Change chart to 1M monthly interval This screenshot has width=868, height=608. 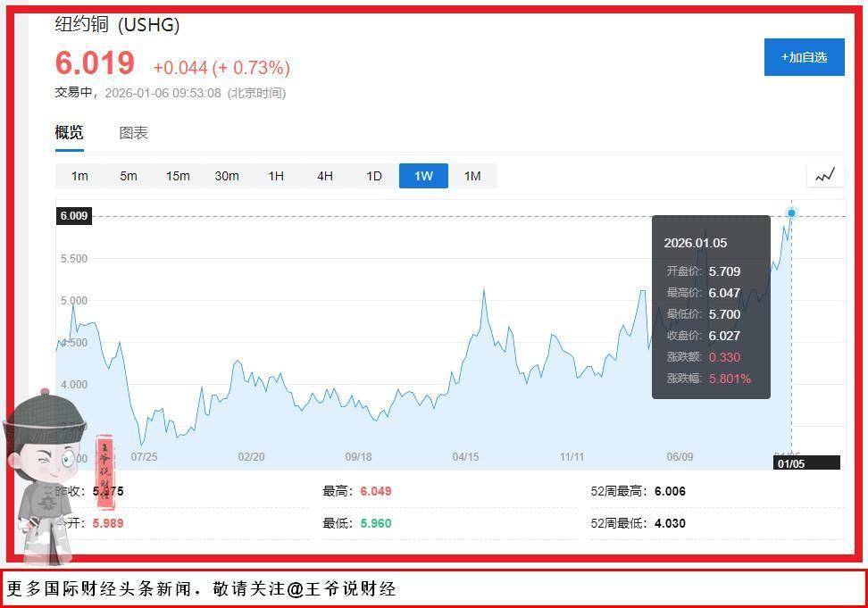click(x=472, y=176)
